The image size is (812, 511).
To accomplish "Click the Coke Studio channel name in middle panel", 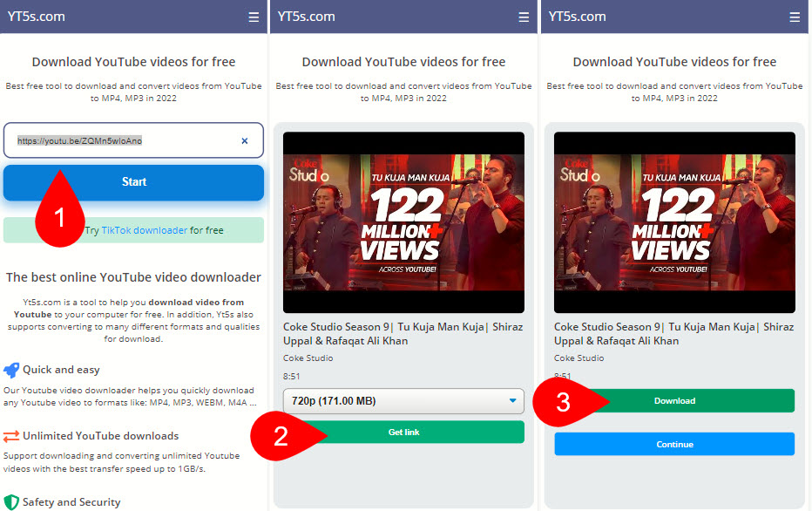I will click(x=308, y=358).
